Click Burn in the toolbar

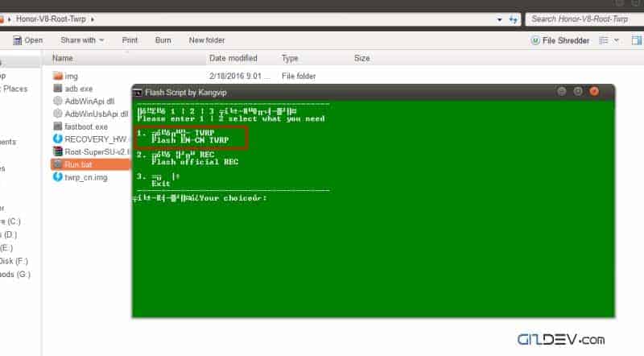(x=163, y=39)
